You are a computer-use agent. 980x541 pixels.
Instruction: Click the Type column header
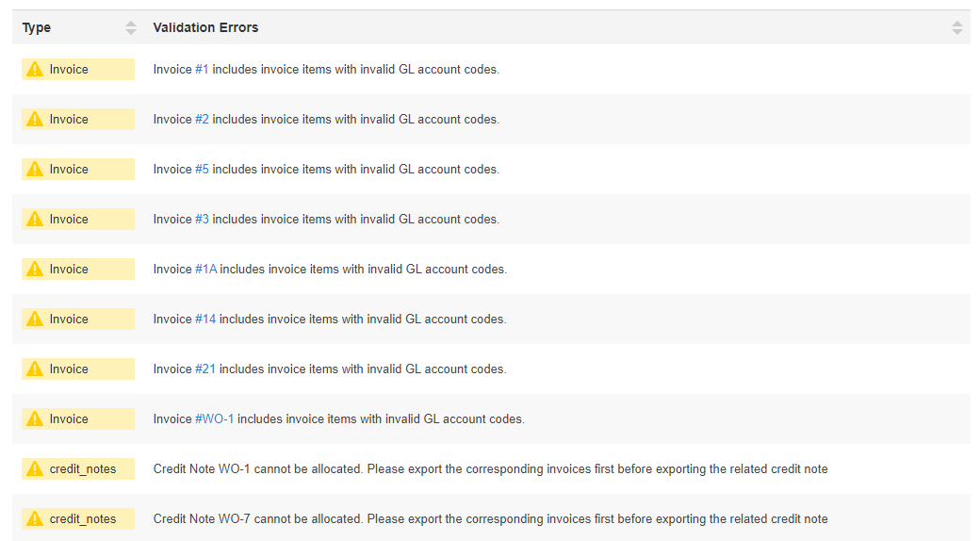click(37, 28)
